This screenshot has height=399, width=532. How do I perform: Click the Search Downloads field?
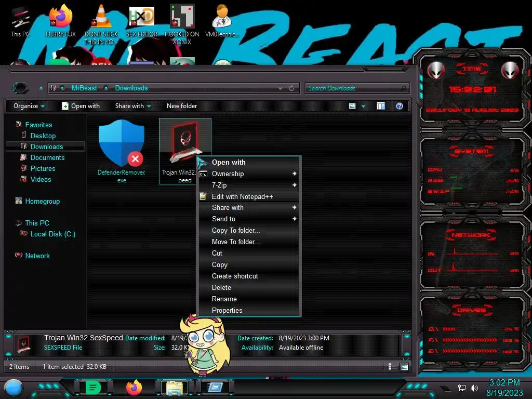(357, 88)
